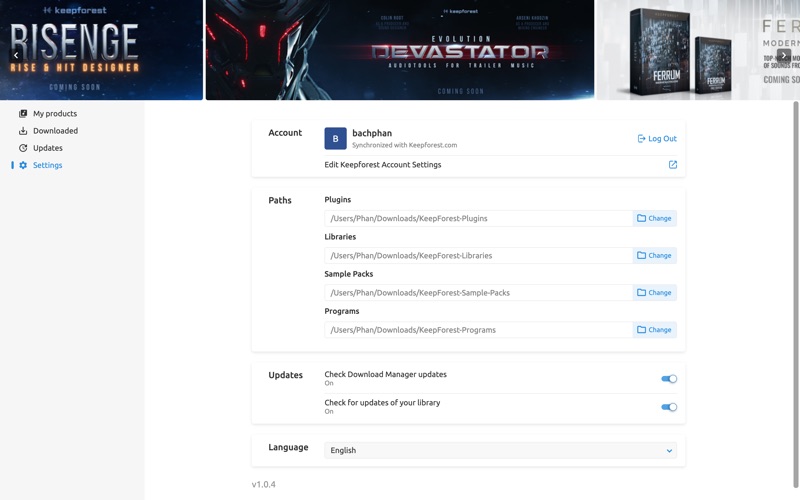Click the v1.0.4 version label
The height and width of the screenshot is (500, 800).
tap(263, 484)
